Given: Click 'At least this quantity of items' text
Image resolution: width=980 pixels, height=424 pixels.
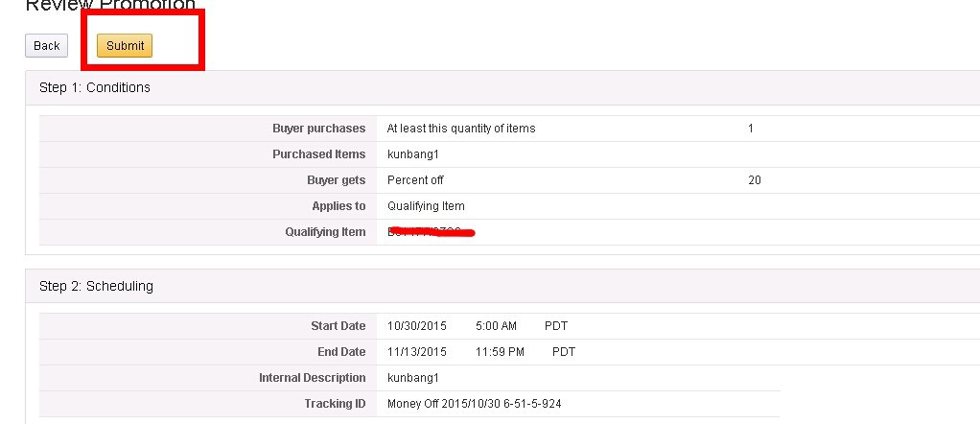Looking at the screenshot, I should pyautogui.click(x=461, y=129).
